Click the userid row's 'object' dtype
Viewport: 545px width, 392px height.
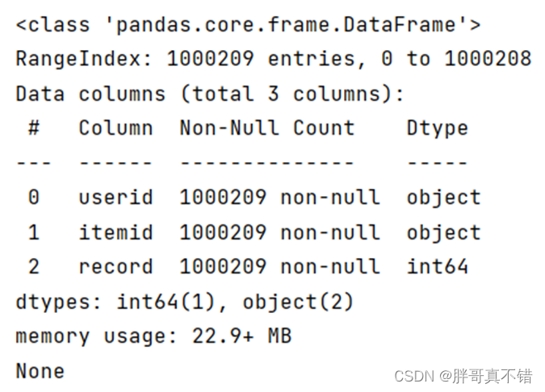444,198
